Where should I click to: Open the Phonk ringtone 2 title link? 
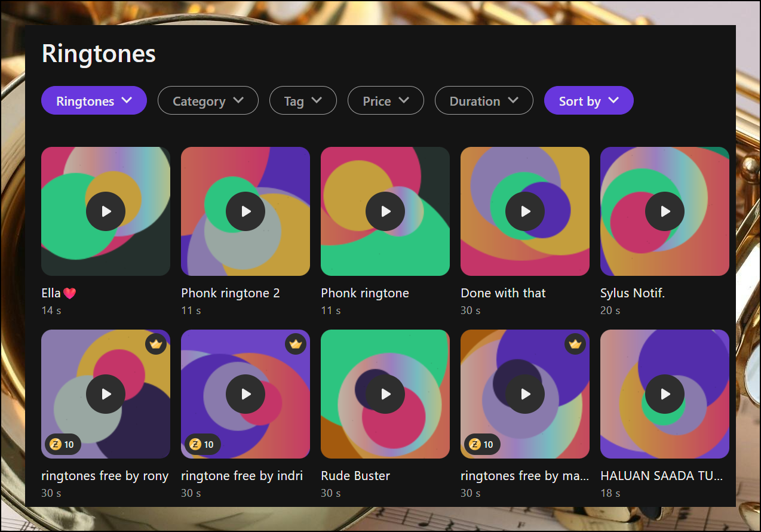coord(231,293)
